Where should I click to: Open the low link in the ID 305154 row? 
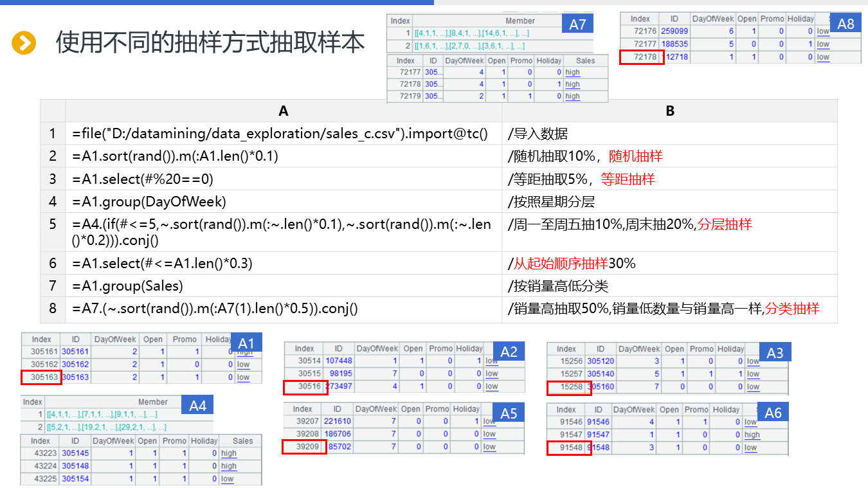228,479
